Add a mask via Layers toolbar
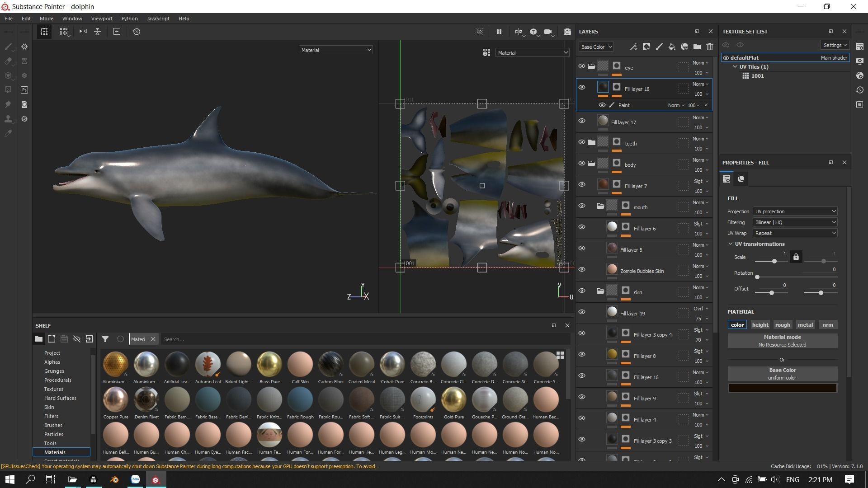The width and height of the screenshot is (868, 488). [x=646, y=47]
